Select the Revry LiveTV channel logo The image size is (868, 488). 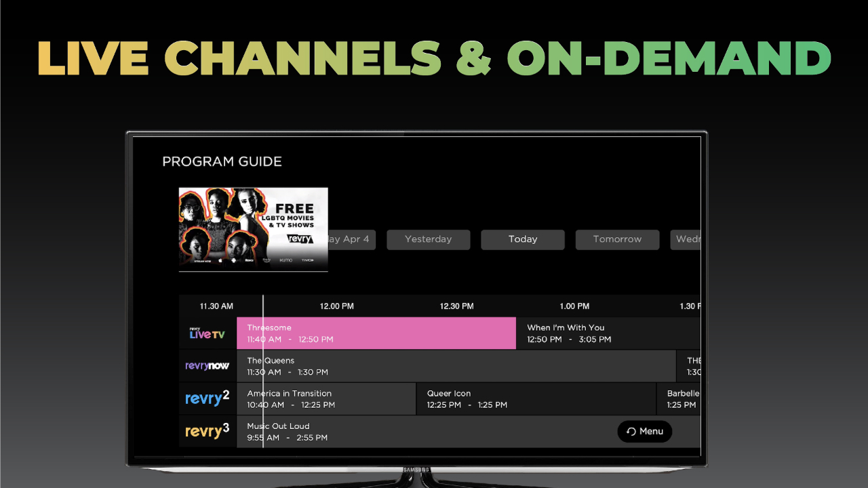click(207, 333)
